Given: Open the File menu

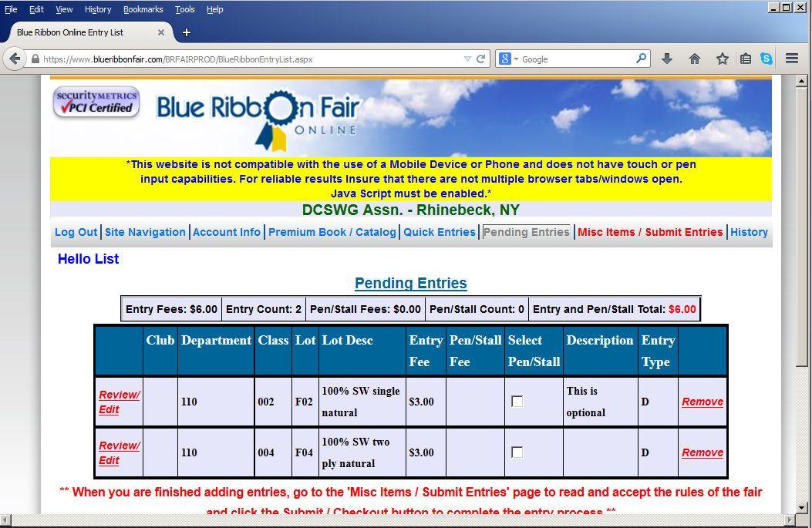Looking at the screenshot, I should pyautogui.click(x=11, y=9).
